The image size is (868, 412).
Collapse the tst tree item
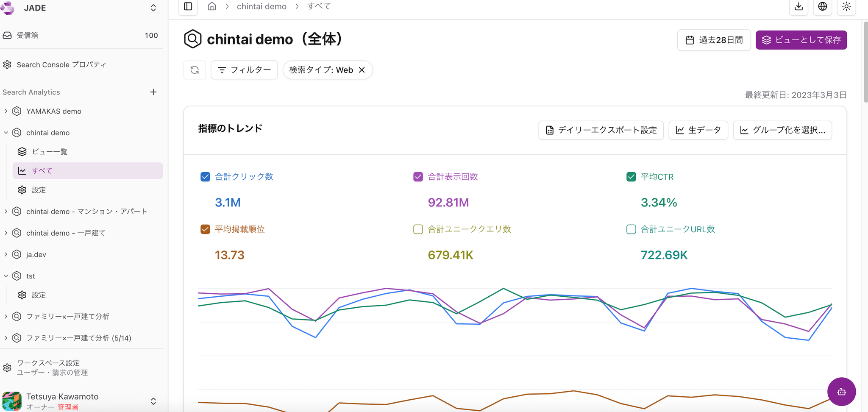6,276
